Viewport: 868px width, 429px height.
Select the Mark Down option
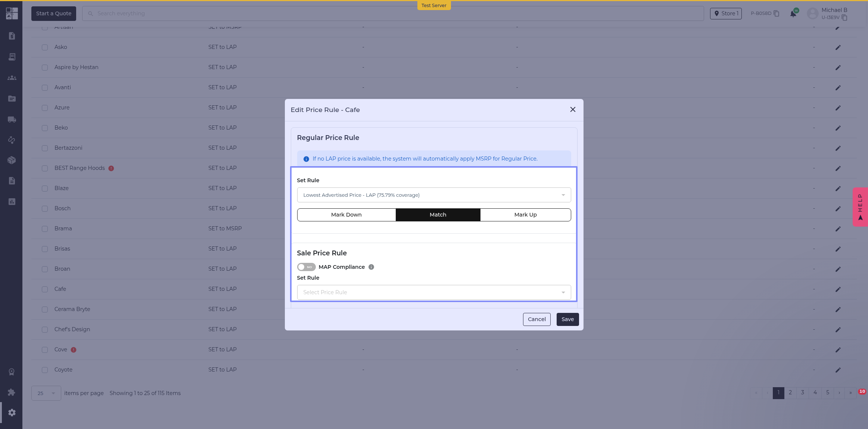pos(346,215)
